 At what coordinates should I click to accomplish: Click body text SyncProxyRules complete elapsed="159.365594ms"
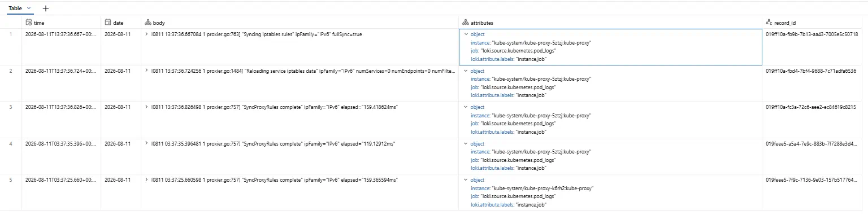pos(275,180)
